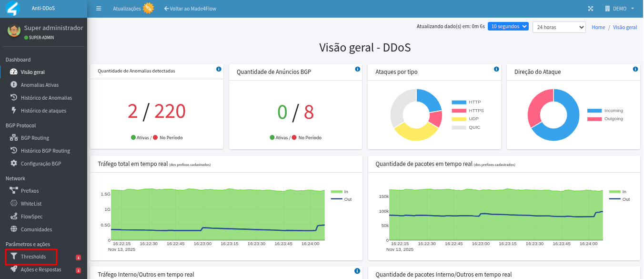Click info icon on Anomalias detectadas card

point(219,69)
